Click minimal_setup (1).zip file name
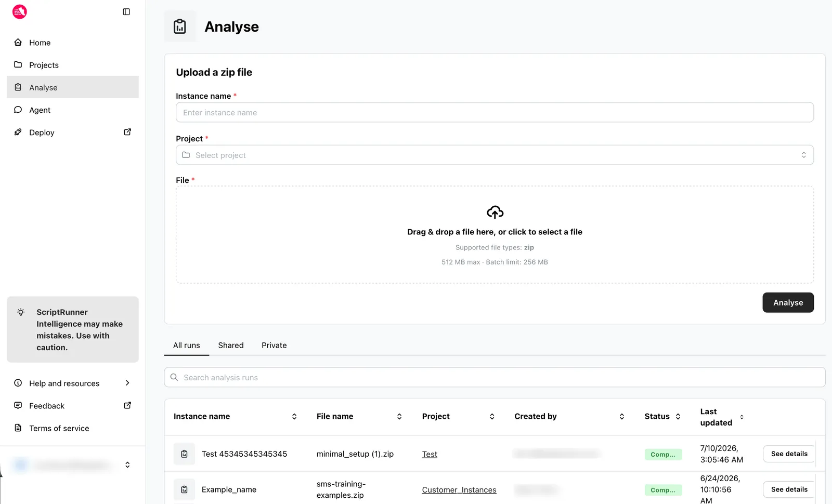This screenshot has width=832, height=504. pyautogui.click(x=355, y=454)
